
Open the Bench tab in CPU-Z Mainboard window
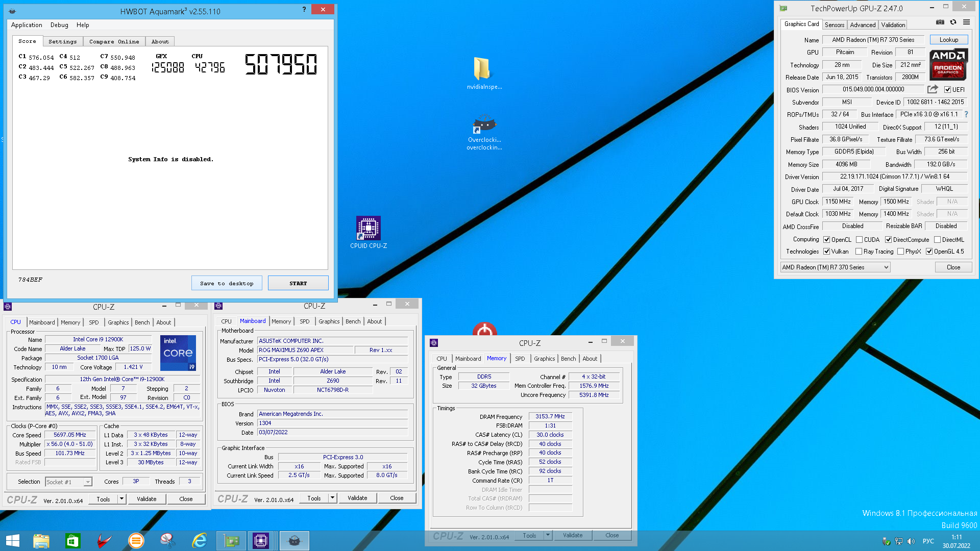pyautogui.click(x=353, y=321)
